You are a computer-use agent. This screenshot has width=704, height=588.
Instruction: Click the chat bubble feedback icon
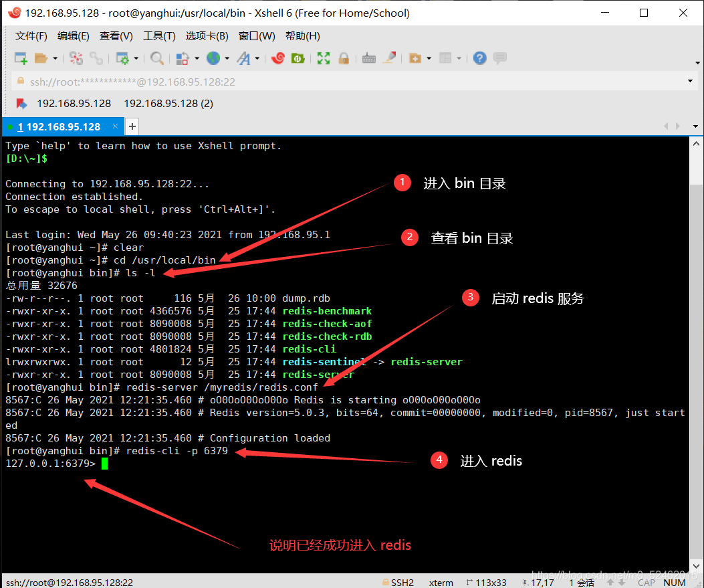point(499,58)
